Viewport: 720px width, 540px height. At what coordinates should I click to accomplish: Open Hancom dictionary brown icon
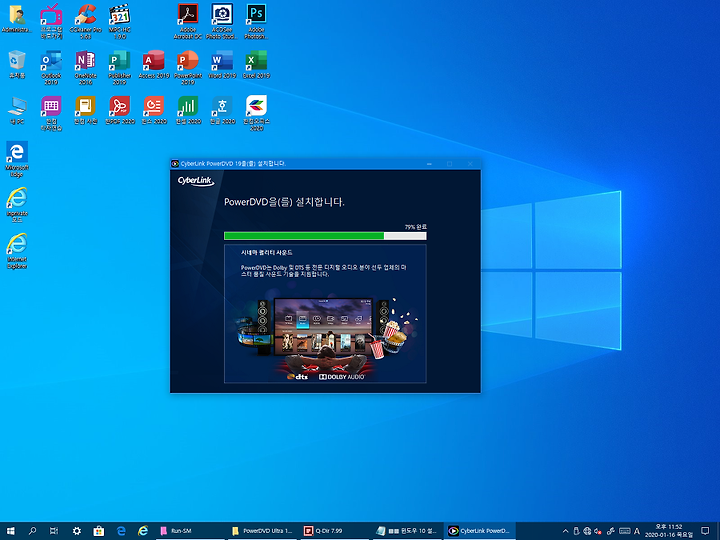click(85, 110)
